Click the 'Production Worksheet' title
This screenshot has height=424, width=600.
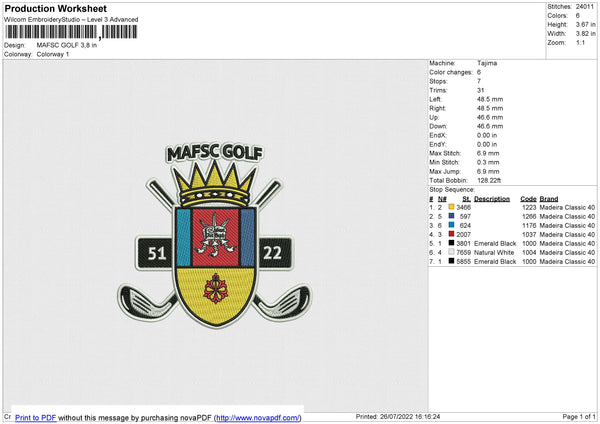pos(55,8)
